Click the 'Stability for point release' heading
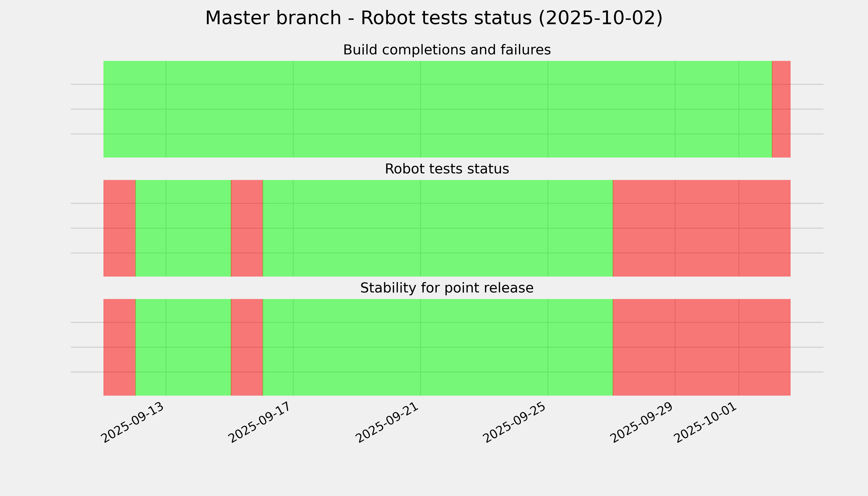Image resolution: width=868 pixels, height=496 pixels. tap(447, 288)
